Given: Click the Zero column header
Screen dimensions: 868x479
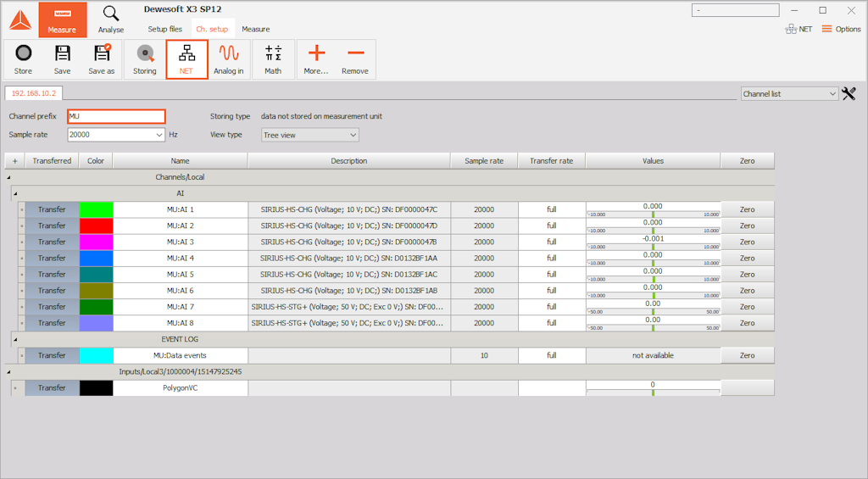Looking at the screenshot, I should (x=748, y=160).
